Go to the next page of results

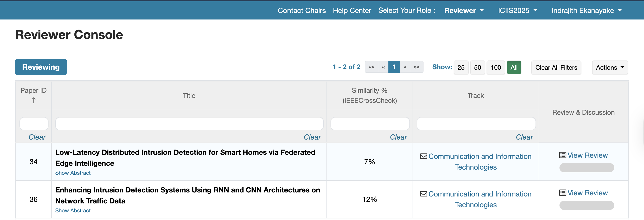coord(405,67)
